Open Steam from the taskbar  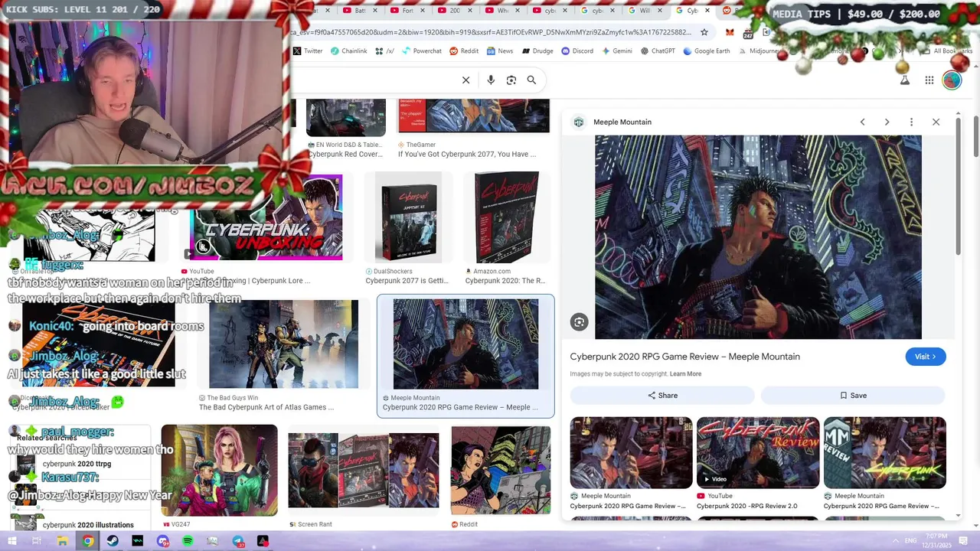(113, 541)
